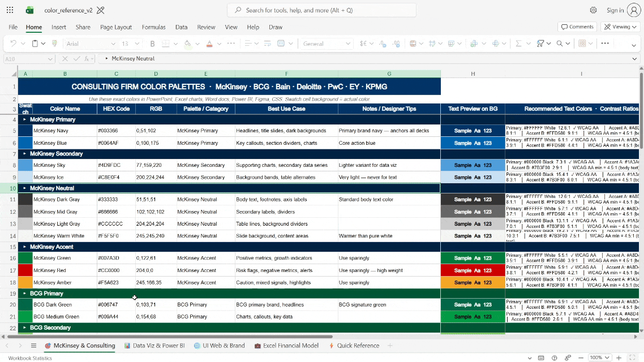Click the horizontal scrollbar thumb

pos(170,337)
